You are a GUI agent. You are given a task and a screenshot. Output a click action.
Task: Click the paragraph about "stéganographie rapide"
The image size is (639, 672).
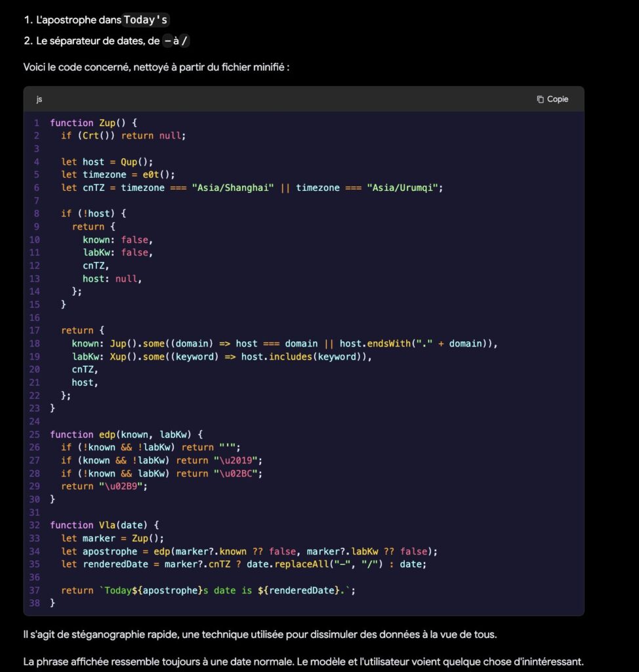click(260, 635)
